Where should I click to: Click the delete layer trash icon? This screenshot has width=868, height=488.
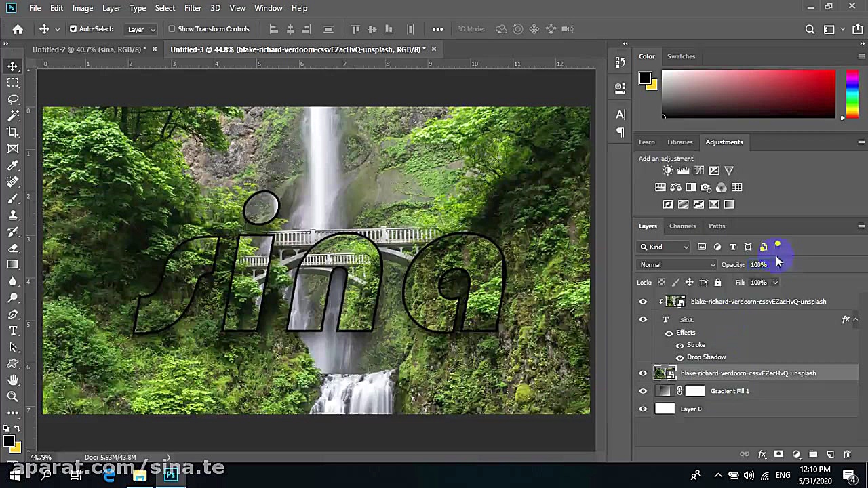point(847,454)
